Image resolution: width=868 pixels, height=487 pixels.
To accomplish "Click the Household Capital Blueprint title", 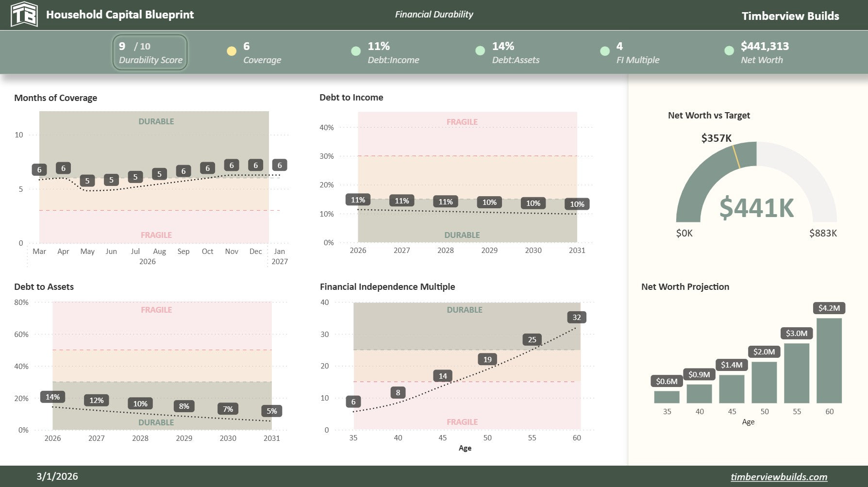I will (120, 15).
